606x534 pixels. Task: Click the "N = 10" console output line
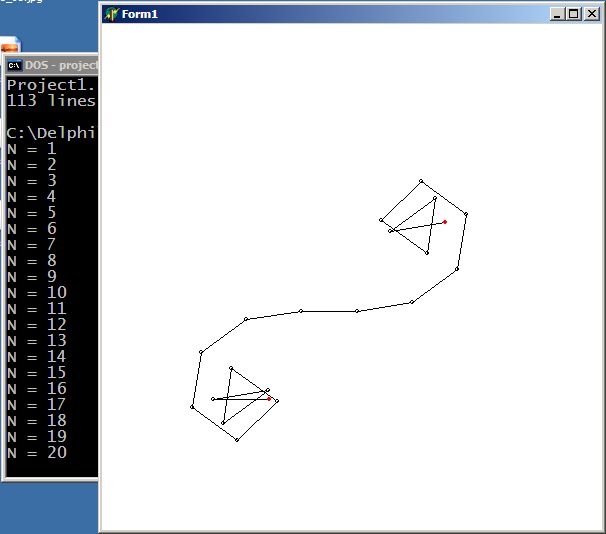click(x=37, y=293)
